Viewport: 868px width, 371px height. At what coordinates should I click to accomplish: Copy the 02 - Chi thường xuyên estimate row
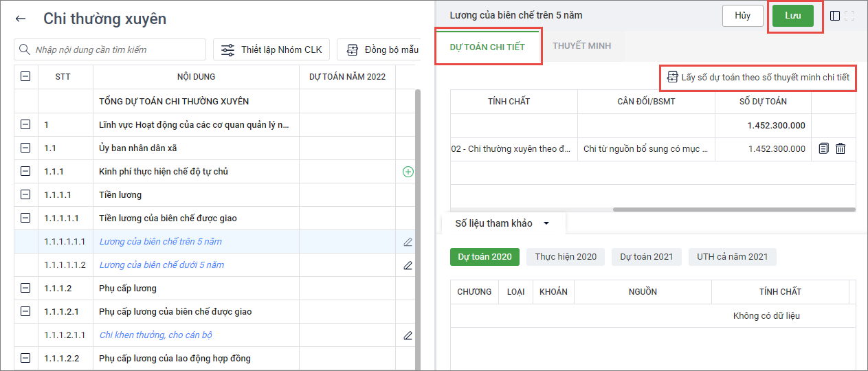(x=824, y=148)
